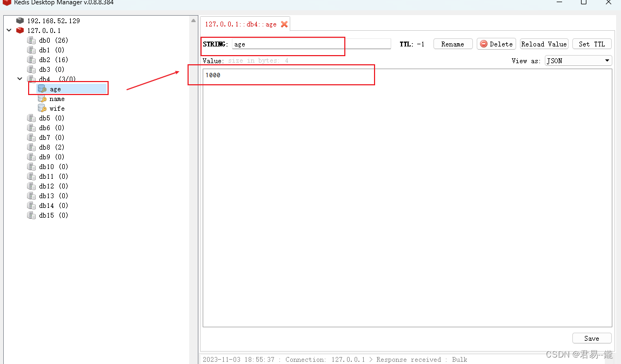Click the db3 database icon
Screen dimensions: 621x364
pyautogui.click(x=31, y=69)
